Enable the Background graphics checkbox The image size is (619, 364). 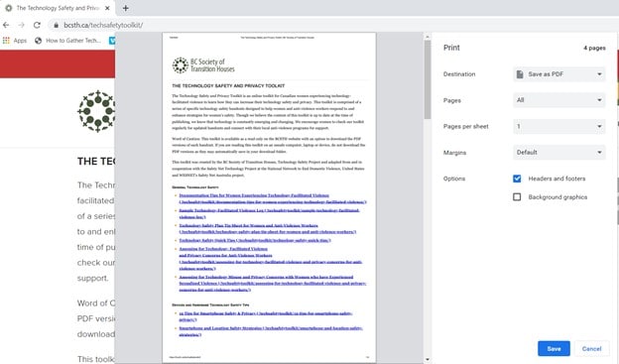(x=517, y=196)
